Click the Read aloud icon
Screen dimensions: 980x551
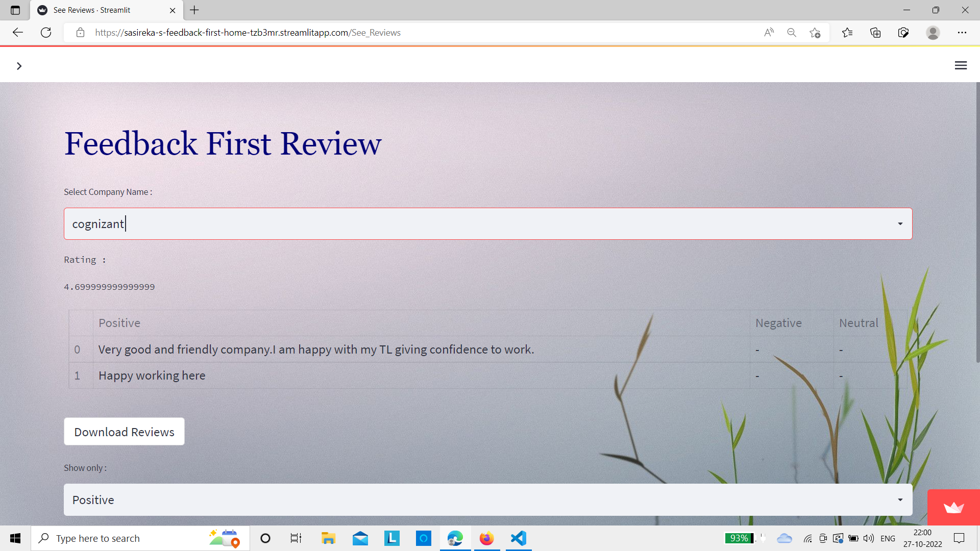[x=769, y=33]
